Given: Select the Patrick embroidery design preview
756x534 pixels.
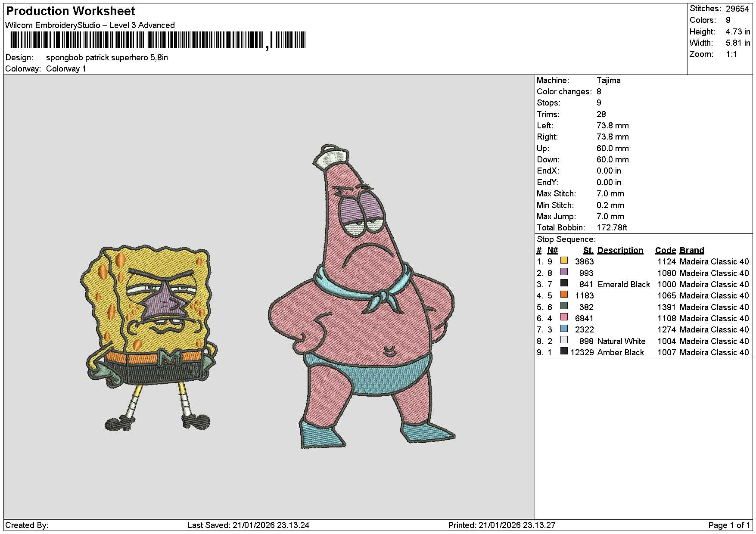Looking at the screenshot, I should tap(362, 296).
